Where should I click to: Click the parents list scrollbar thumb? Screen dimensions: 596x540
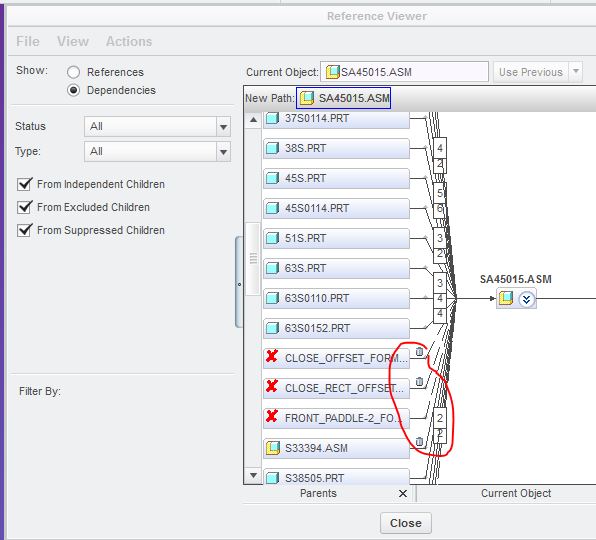tap(253, 258)
